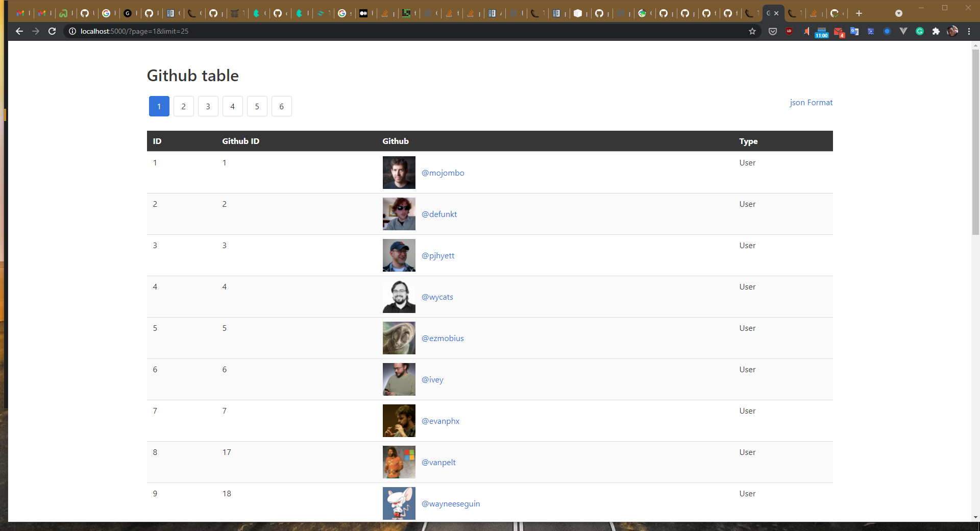Image resolution: width=980 pixels, height=531 pixels.
Task: Open the @defunkt profile link
Action: tap(439, 214)
